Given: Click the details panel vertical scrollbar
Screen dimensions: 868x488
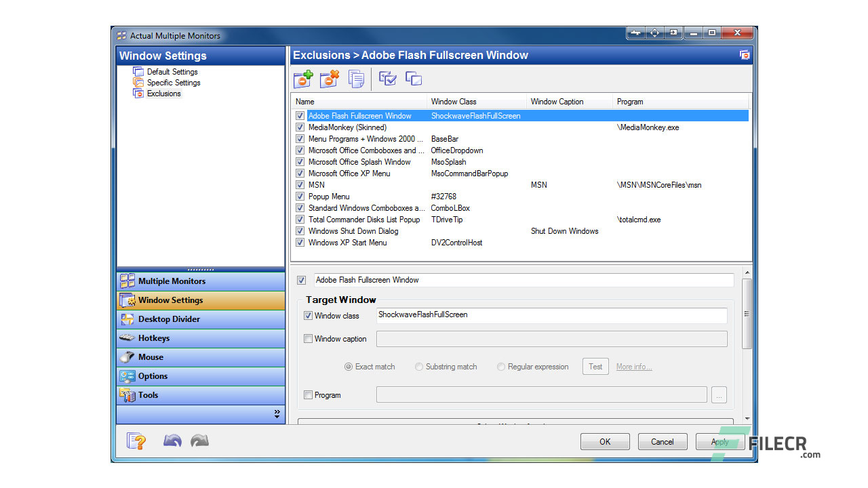Looking at the screenshot, I should tap(747, 314).
